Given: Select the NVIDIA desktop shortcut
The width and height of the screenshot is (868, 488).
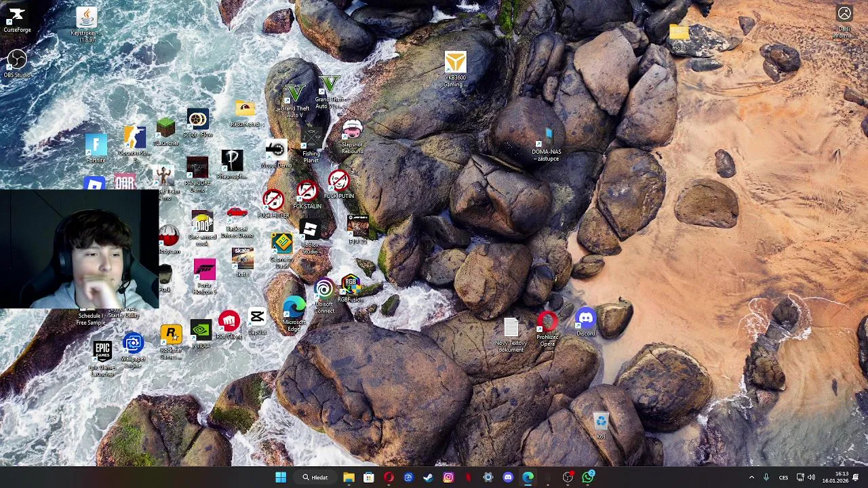Looking at the screenshot, I should click(x=201, y=335).
